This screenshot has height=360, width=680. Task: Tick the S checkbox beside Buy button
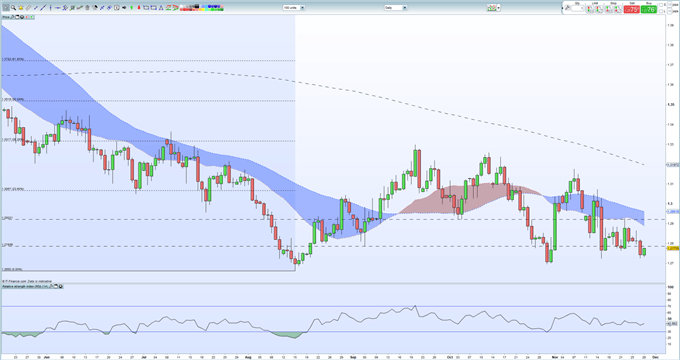click(661, 5)
